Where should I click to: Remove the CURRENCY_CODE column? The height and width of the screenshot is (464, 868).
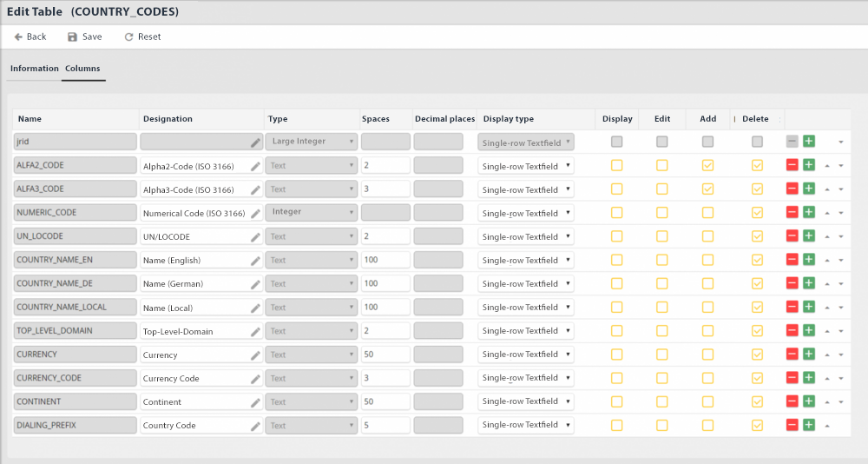[x=792, y=377]
